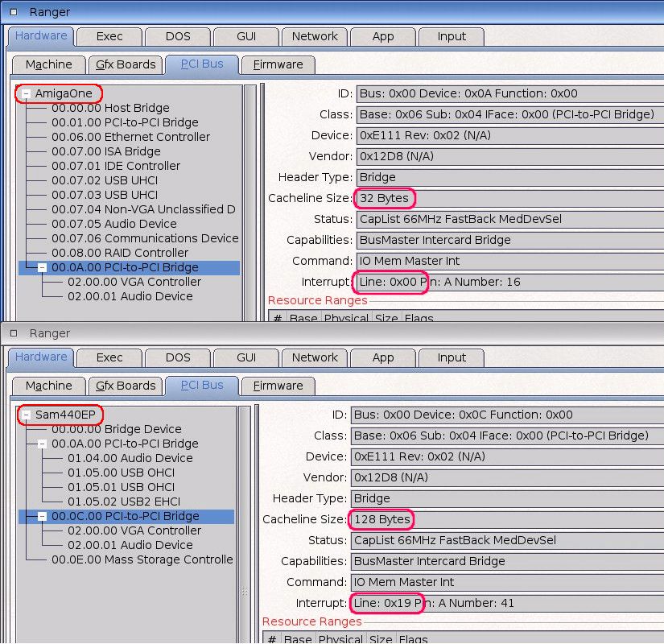Collapse the 00.0A.00 PCI-to-PCI Bridge node under Sam440EP

(x=42, y=444)
